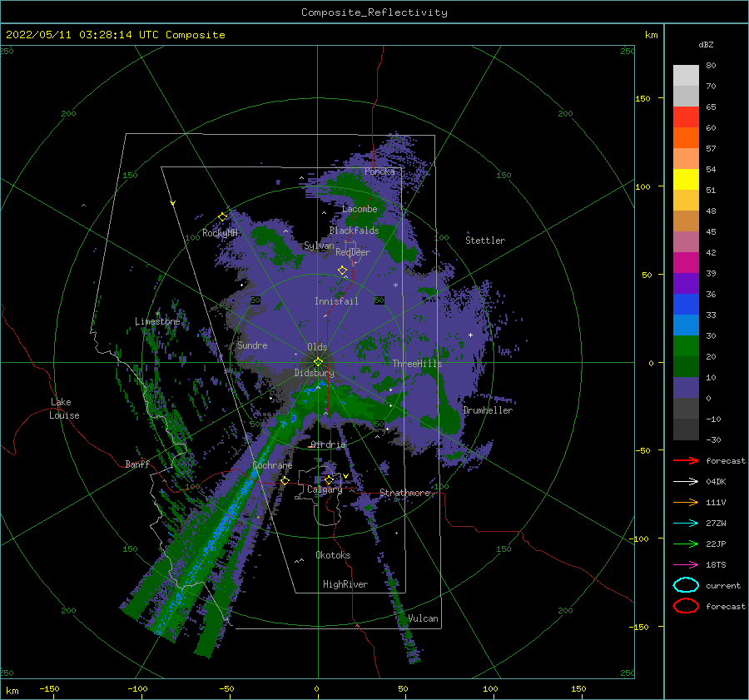The height and width of the screenshot is (700, 749).
Task: Click the 150 tick on right axis
Action: tap(642, 98)
